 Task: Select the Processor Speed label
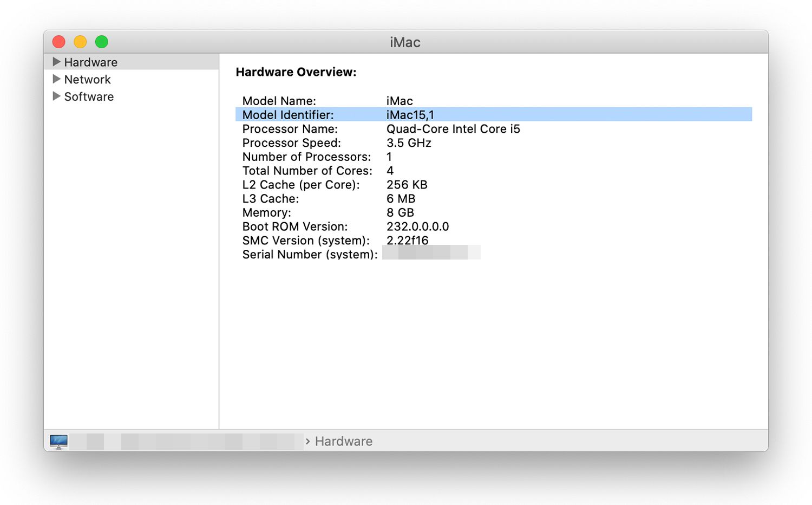pyautogui.click(x=291, y=143)
